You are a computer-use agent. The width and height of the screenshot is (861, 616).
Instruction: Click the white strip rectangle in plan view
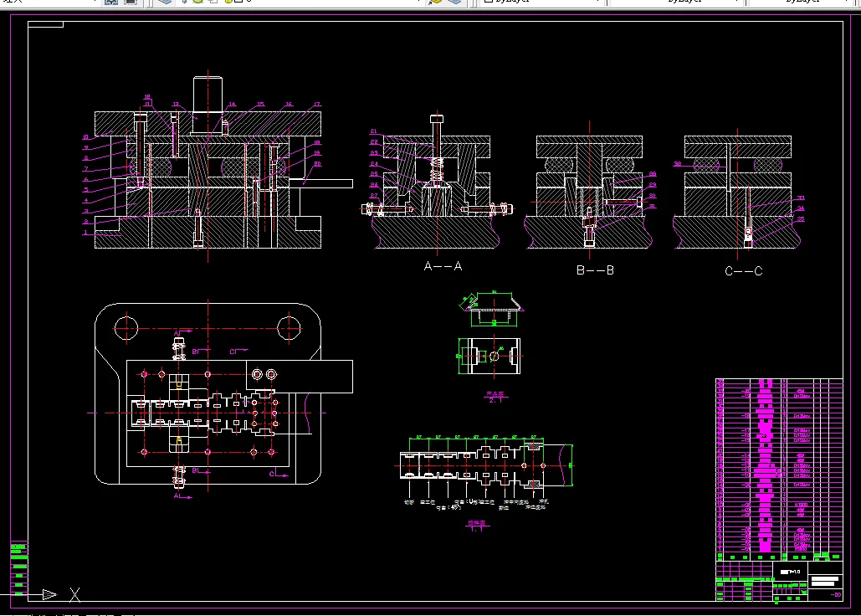(x=300, y=377)
